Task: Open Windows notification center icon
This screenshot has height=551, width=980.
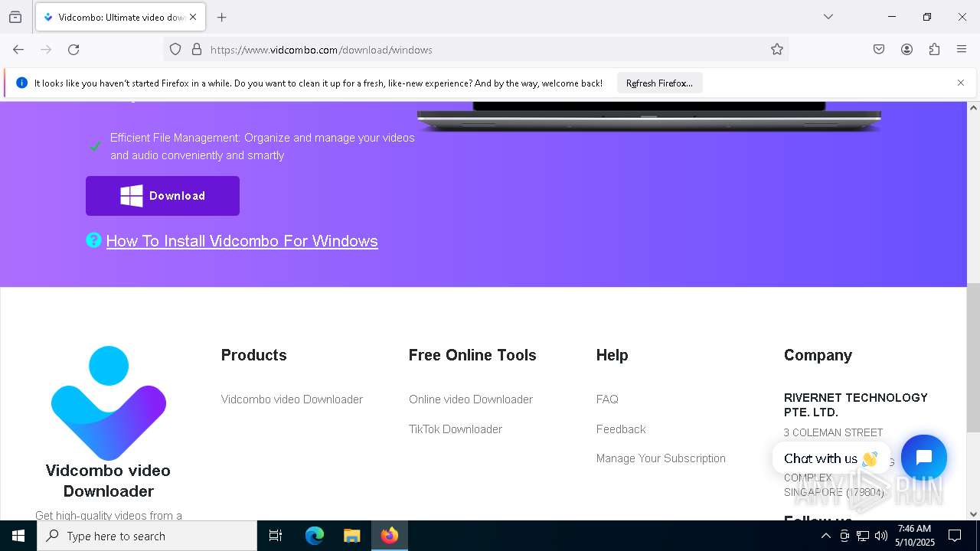Action: 955,536
